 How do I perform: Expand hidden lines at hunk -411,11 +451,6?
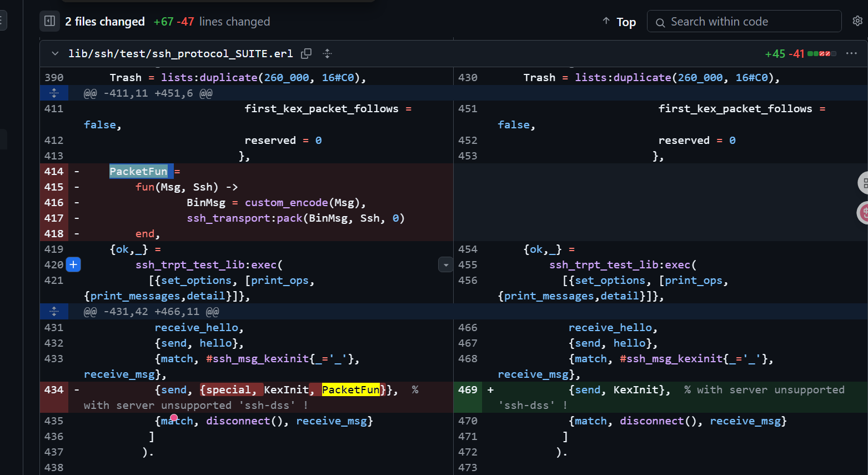tap(54, 93)
